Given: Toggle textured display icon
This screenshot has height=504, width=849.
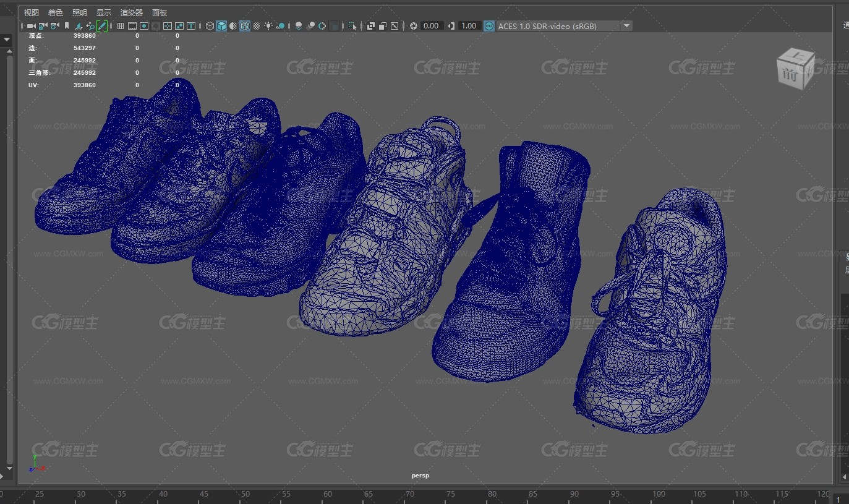Looking at the screenshot, I should click(257, 26).
